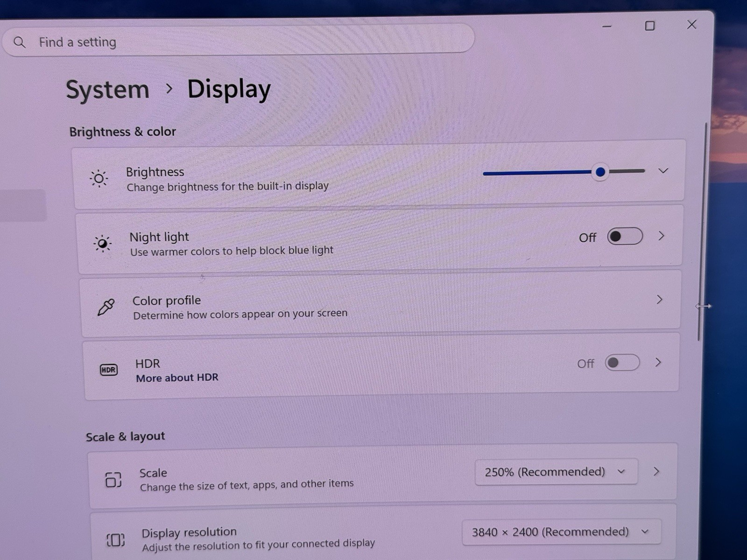Screen dimensions: 747x560
Task: Maximize the Settings window
Action: [x=649, y=26]
